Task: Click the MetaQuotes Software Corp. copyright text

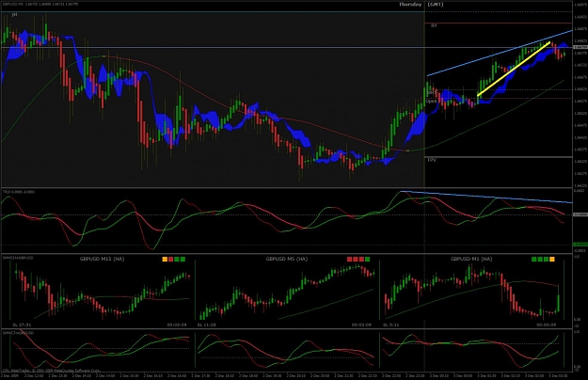Action: pyautogui.click(x=51, y=371)
